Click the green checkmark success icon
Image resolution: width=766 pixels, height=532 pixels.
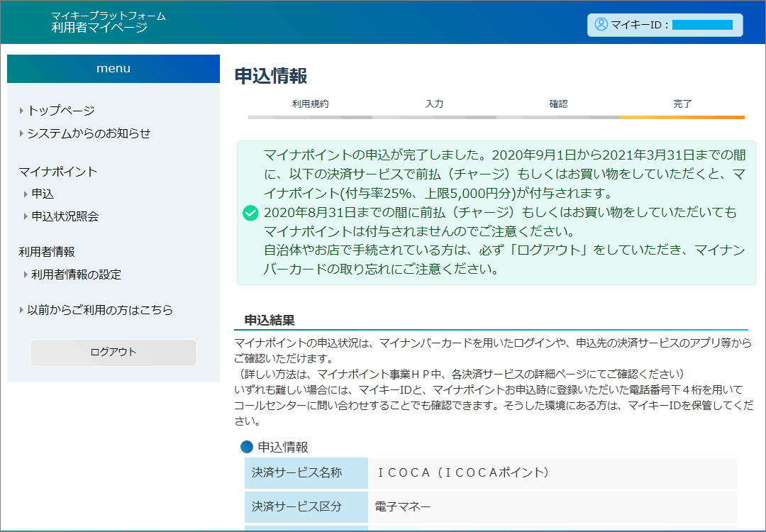[250, 213]
